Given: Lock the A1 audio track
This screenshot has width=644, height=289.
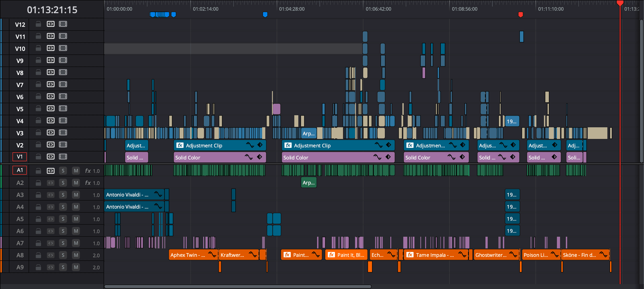Looking at the screenshot, I should (38, 171).
